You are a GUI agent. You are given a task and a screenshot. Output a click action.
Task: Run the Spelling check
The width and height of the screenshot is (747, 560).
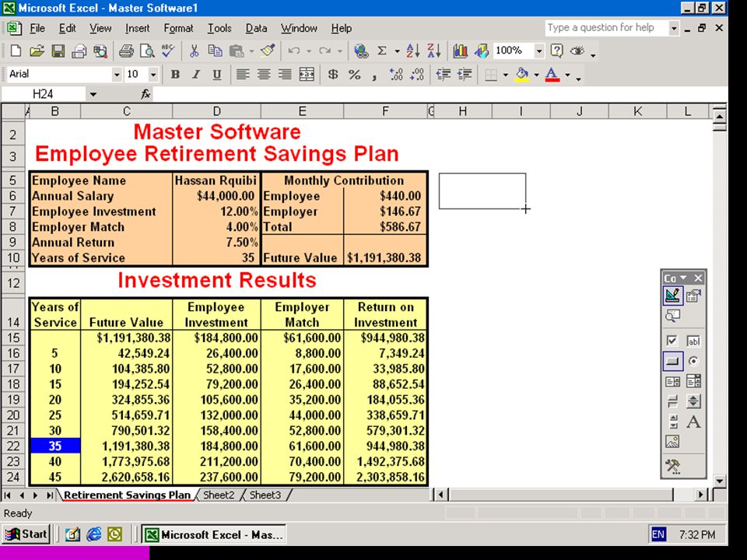click(168, 51)
